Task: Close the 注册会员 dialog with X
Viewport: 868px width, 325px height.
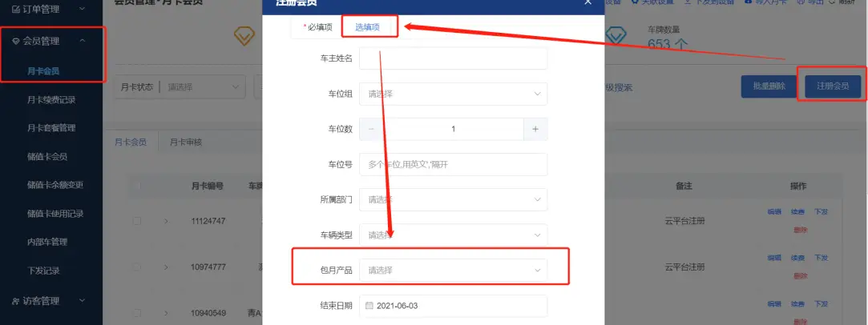Action: (x=587, y=2)
